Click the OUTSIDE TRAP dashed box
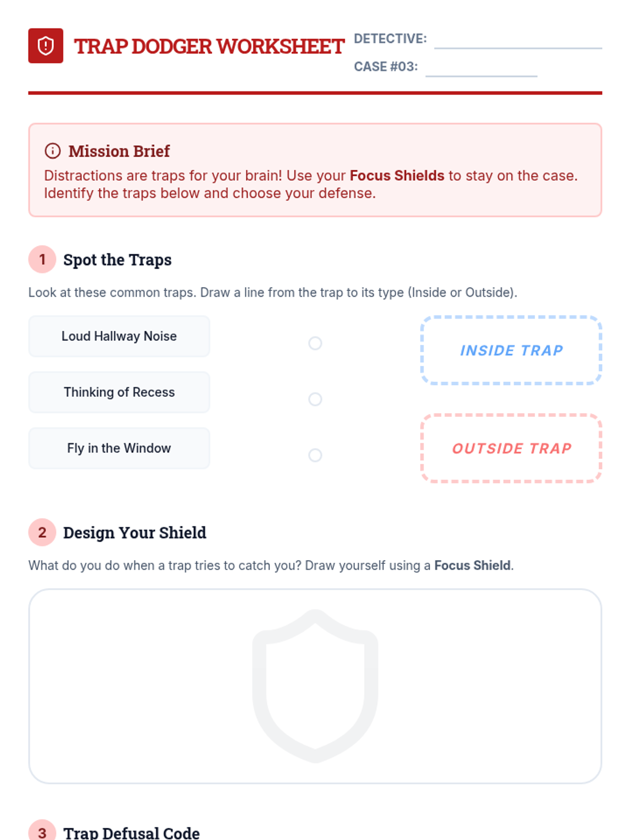This screenshot has height=840, width=630. click(511, 448)
